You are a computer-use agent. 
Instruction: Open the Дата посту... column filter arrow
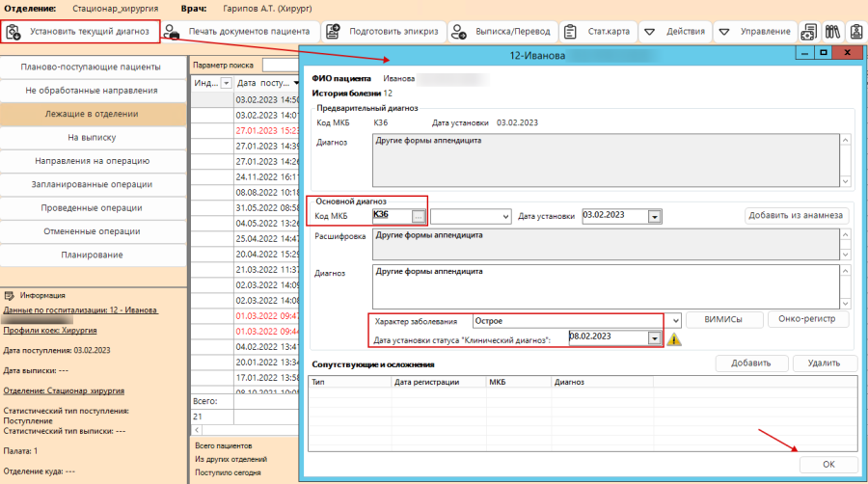[296, 83]
